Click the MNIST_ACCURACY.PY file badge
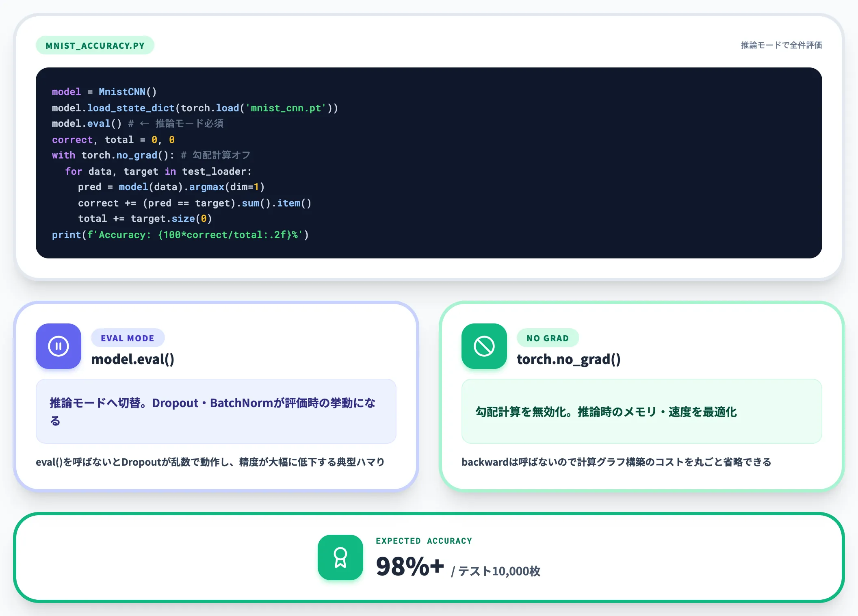Viewport: 858px width, 616px height. pos(95,45)
